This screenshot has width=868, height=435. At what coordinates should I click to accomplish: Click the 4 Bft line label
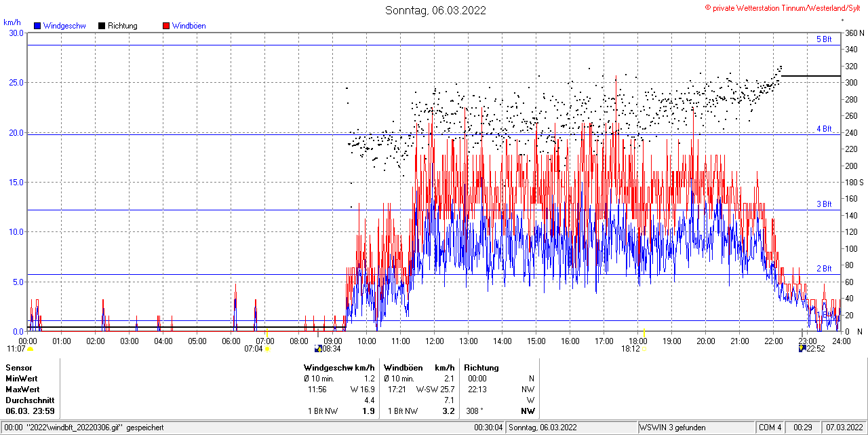[x=823, y=129]
